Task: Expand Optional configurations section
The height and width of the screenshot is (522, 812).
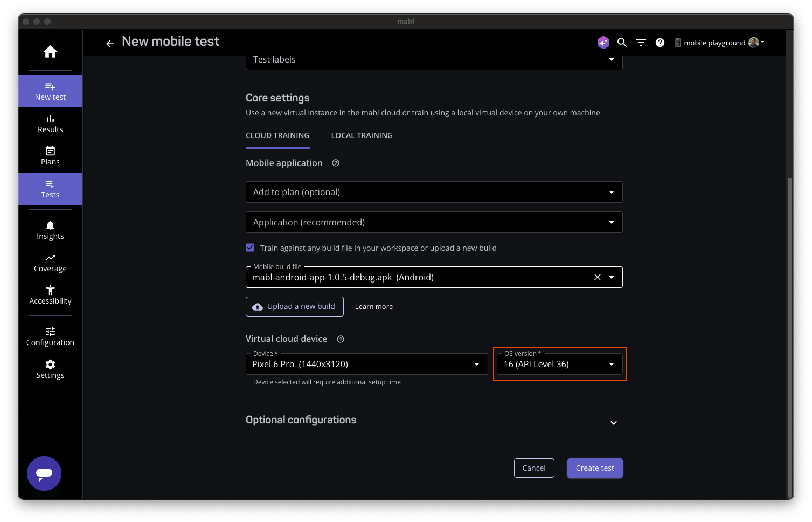Action: coord(613,423)
